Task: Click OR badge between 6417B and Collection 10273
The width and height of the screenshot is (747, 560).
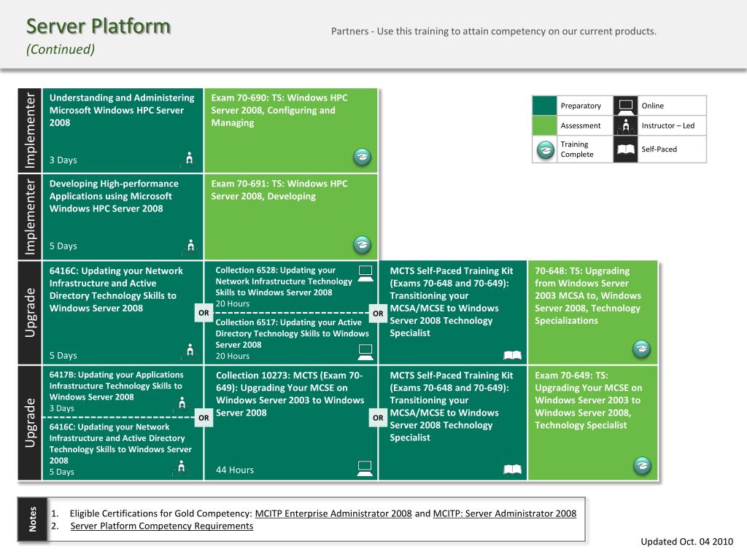Action: [x=204, y=418]
